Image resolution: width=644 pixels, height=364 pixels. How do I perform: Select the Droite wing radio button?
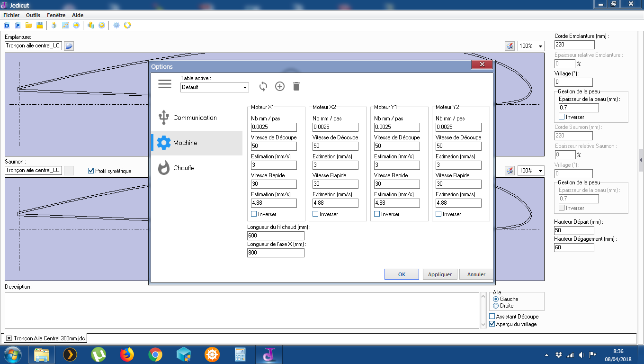click(x=496, y=306)
